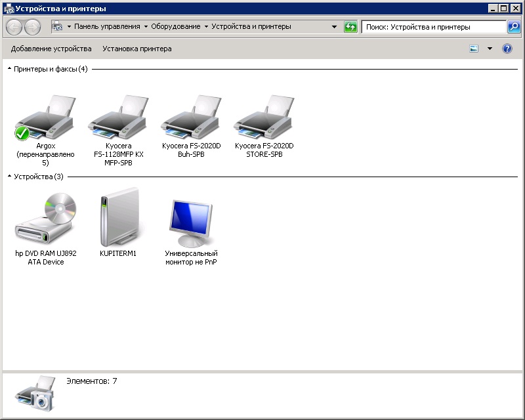Click the green refresh button
The image size is (525, 420).
coord(350,27)
